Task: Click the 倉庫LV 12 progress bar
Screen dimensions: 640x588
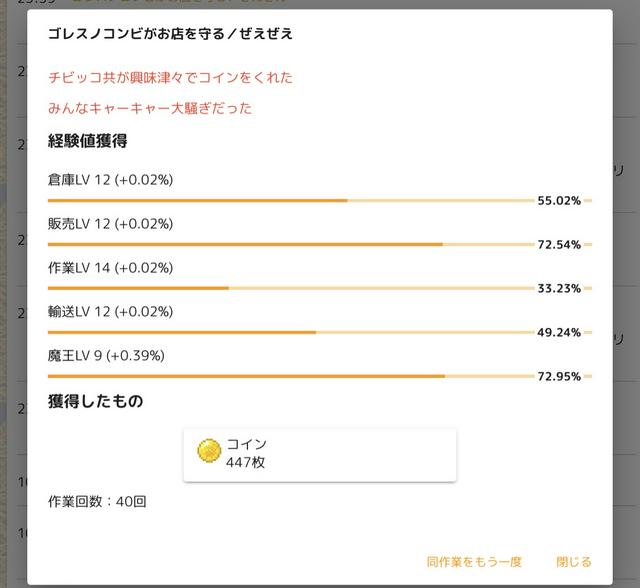Action: 290,200
